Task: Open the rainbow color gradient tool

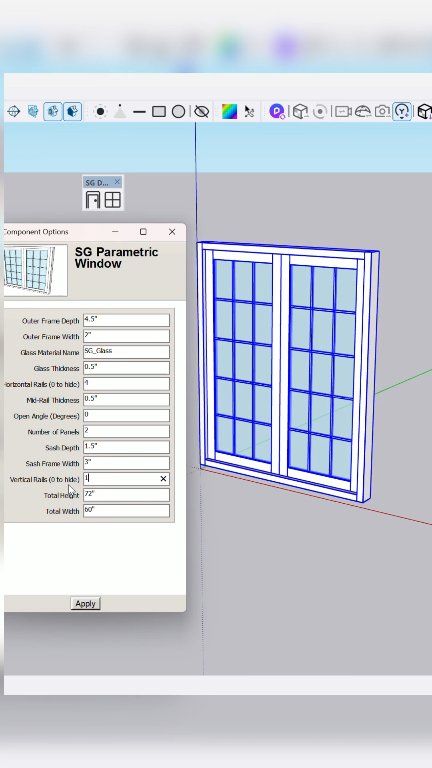Action: point(229,112)
